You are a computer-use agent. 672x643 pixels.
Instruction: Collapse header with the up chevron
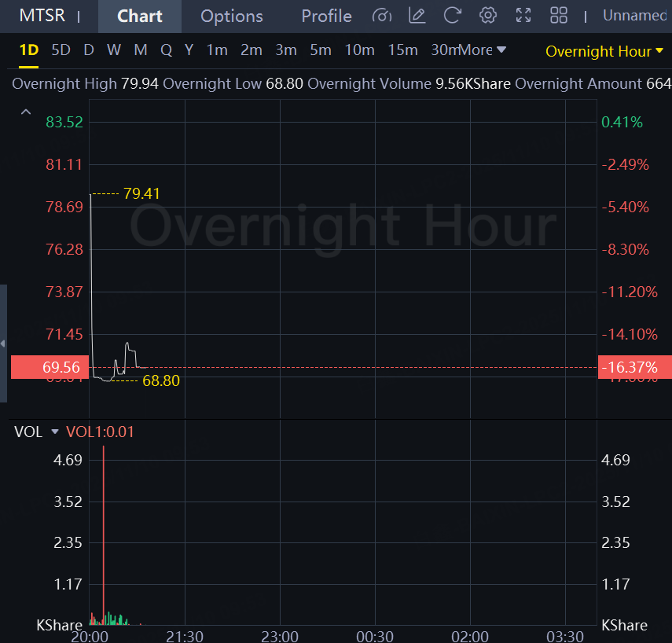[x=26, y=112]
